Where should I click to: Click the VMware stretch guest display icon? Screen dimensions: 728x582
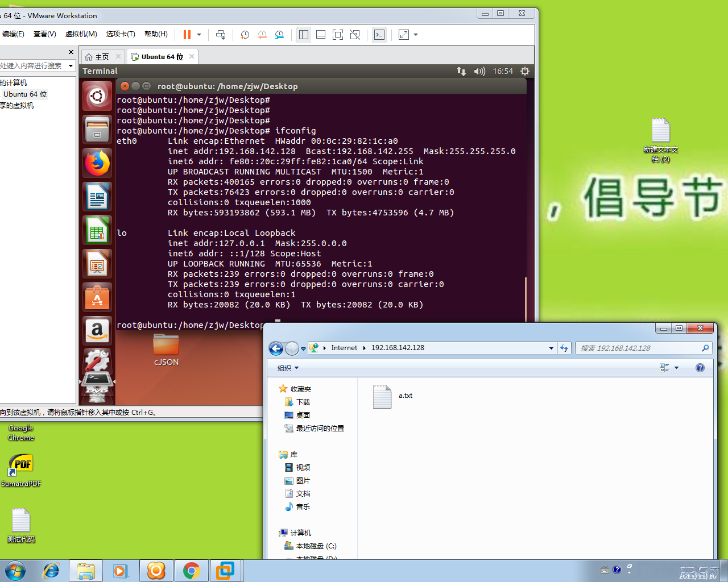click(404, 35)
